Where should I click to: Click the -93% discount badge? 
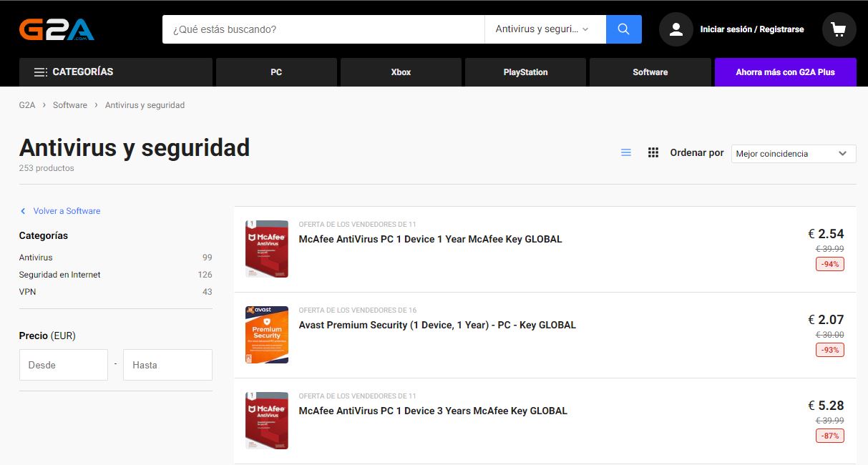830,350
